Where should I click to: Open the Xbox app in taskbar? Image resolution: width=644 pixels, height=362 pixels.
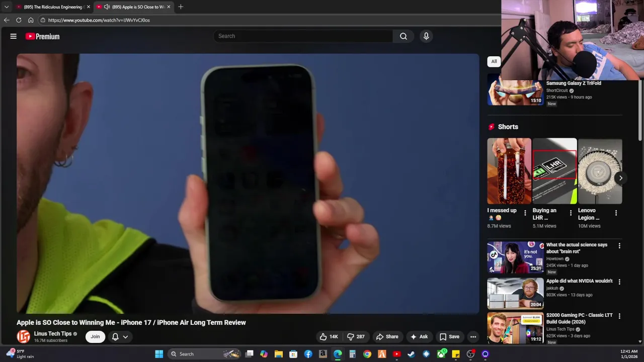[x=441, y=354]
